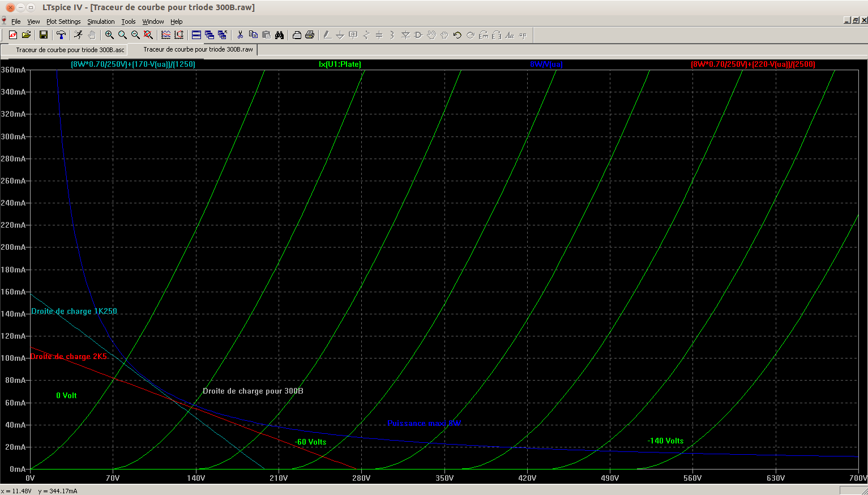This screenshot has height=495, width=868.
Task: Click the Redo arrow icon
Action: pyautogui.click(x=471, y=35)
